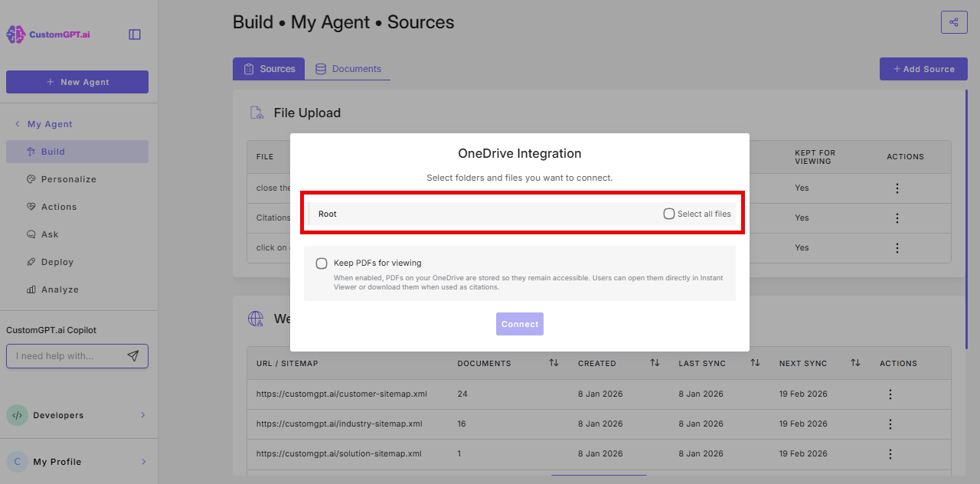This screenshot has height=484, width=980.
Task: Open actions menu for the industry-sitemap.xml row
Action: [x=890, y=424]
